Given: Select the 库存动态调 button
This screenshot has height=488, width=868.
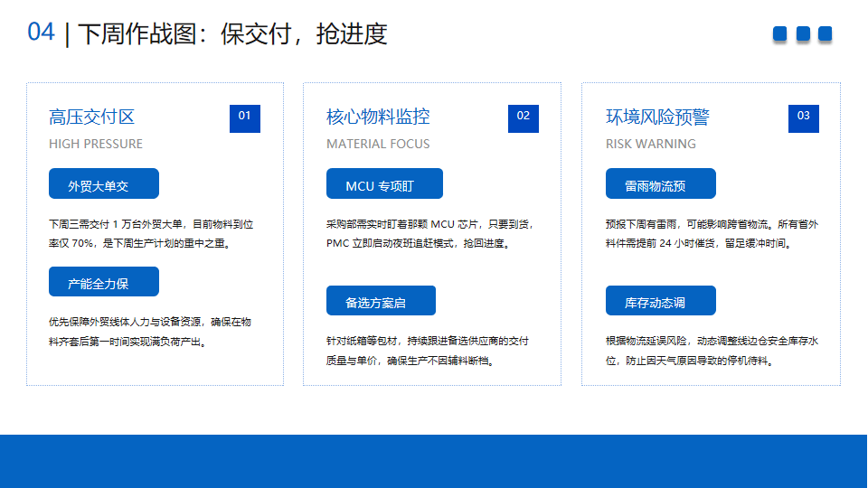Looking at the screenshot, I should [x=660, y=301].
